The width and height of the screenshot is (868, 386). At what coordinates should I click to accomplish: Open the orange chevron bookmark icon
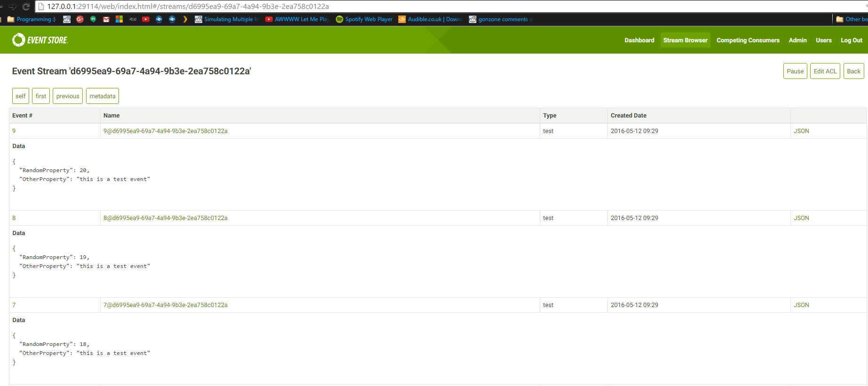point(185,19)
